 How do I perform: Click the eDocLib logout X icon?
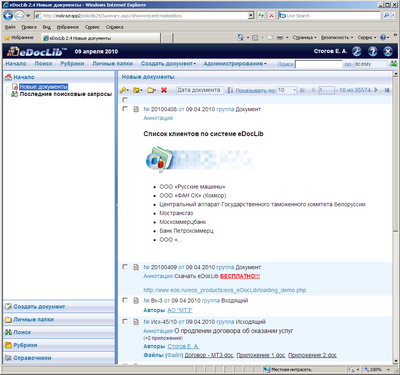pyautogui.click(x=388, y=51)
